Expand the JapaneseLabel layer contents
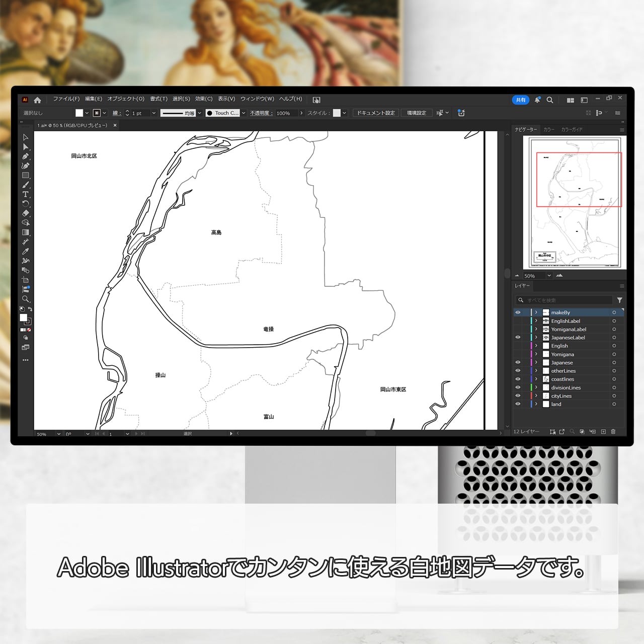 point(536,338)
